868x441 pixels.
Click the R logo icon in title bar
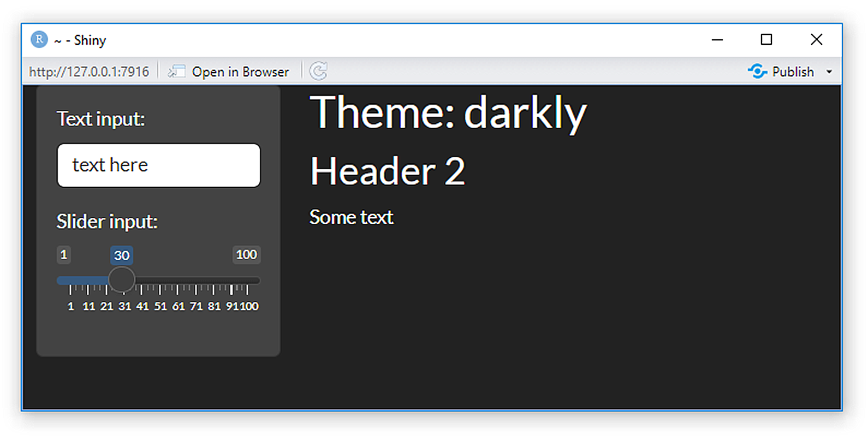[39, 39]
